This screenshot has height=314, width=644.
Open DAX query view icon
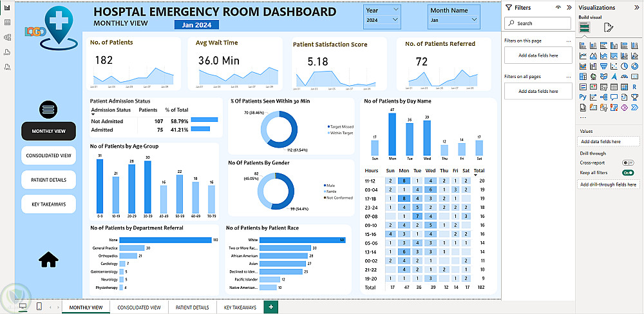7,52
